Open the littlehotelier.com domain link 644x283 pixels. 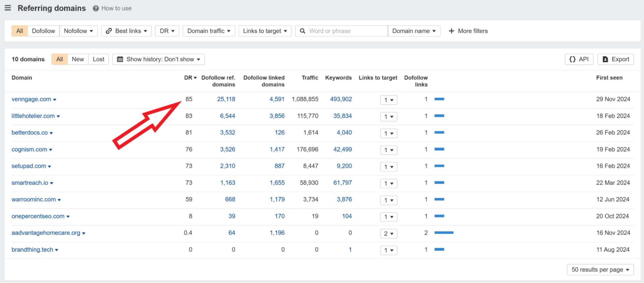tap(33, 116)
